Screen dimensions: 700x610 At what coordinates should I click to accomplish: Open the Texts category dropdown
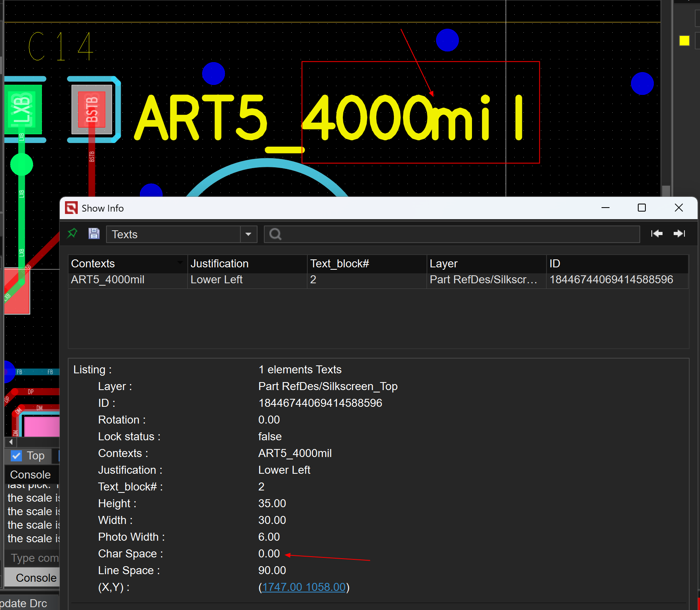[x=248, y=234]
